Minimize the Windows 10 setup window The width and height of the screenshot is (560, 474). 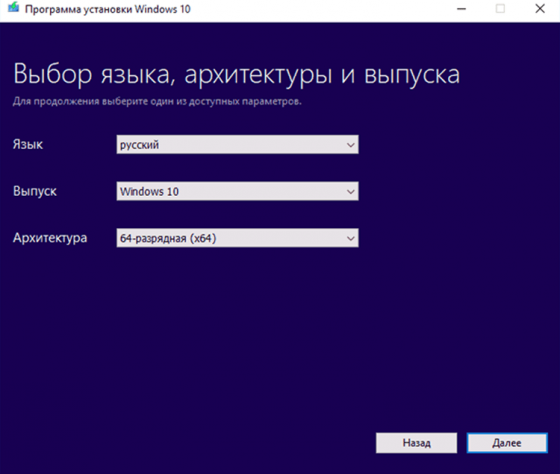[x=461, y=9]
